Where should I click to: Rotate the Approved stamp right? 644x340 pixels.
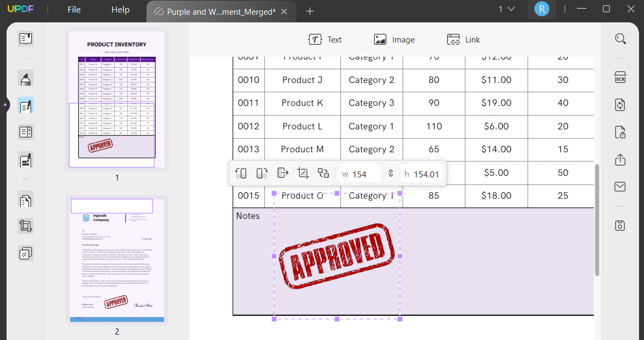click(x=262, y=172)
